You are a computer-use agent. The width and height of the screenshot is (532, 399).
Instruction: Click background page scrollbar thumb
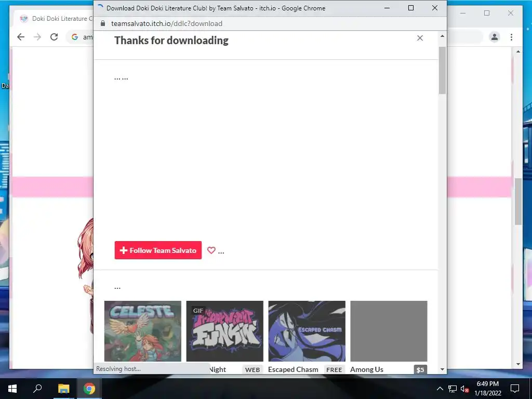tap(518, 201)
